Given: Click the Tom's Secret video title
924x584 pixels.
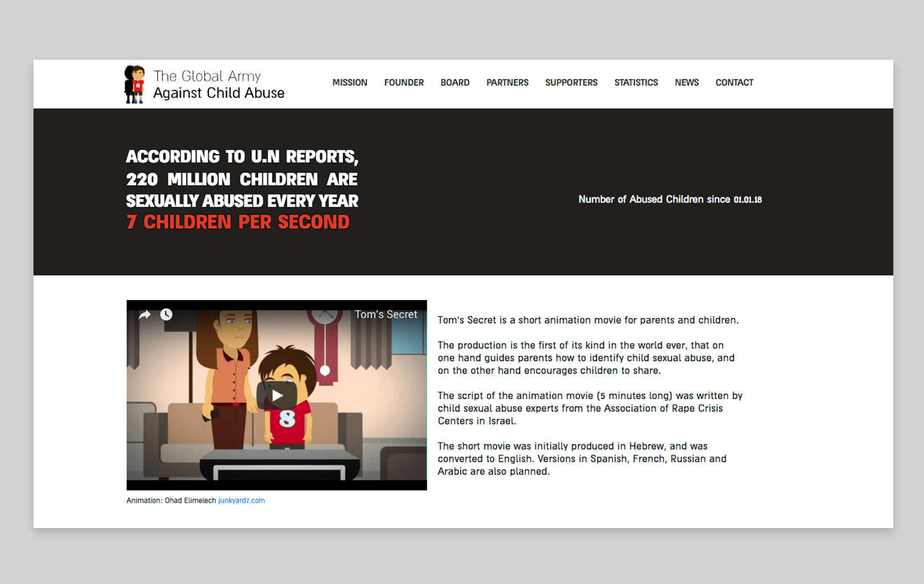Looking at the screenshot, I should pos(386,315).
